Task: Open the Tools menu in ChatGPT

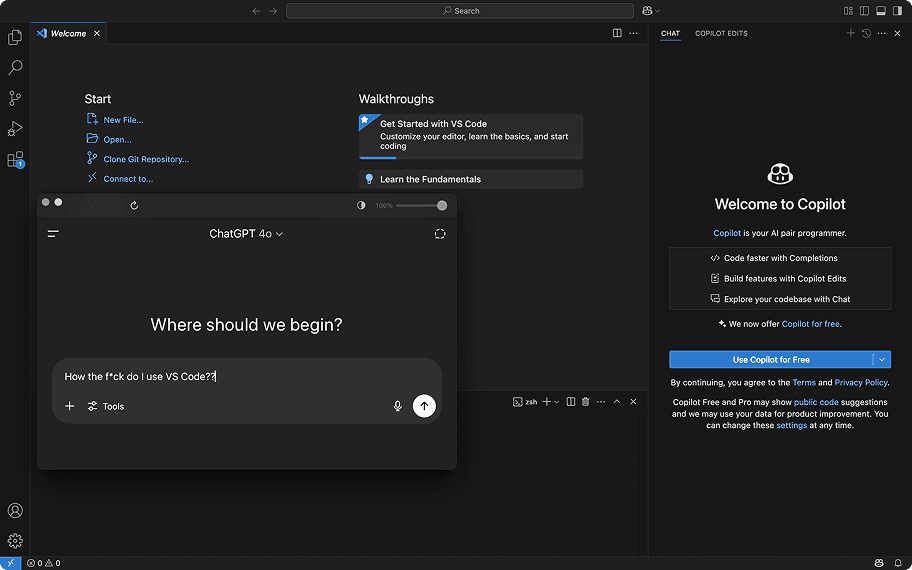Action: 106,406
